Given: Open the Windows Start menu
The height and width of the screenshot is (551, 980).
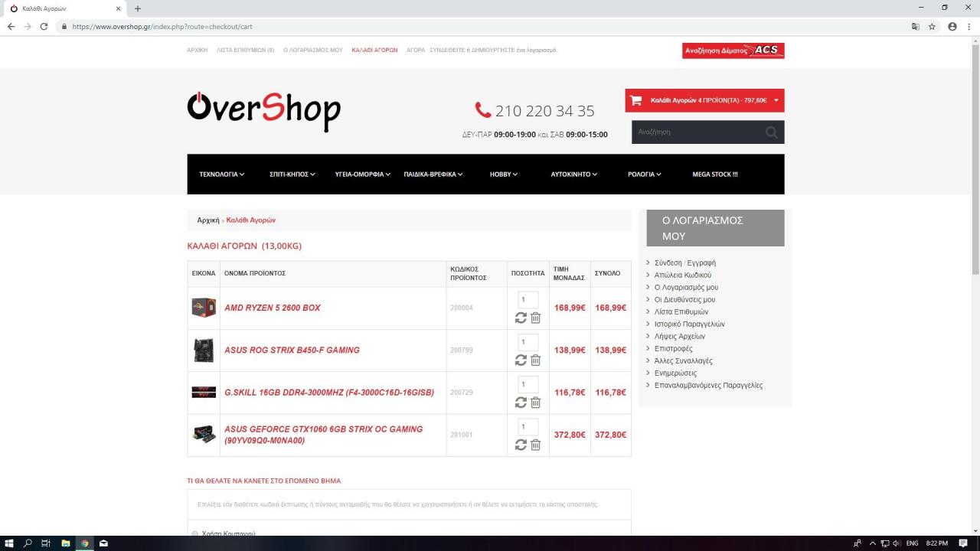Looking at the screenshot, I should pos(9,543).
